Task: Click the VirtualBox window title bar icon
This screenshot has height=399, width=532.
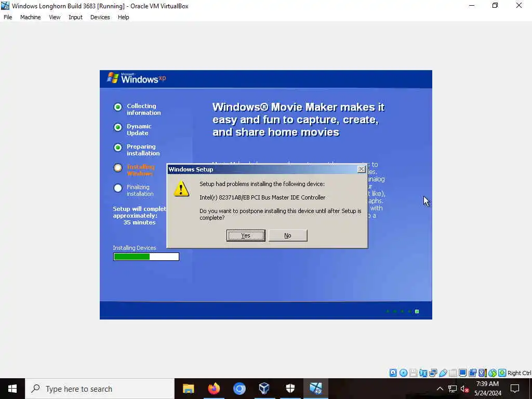Action: [5, 6]
